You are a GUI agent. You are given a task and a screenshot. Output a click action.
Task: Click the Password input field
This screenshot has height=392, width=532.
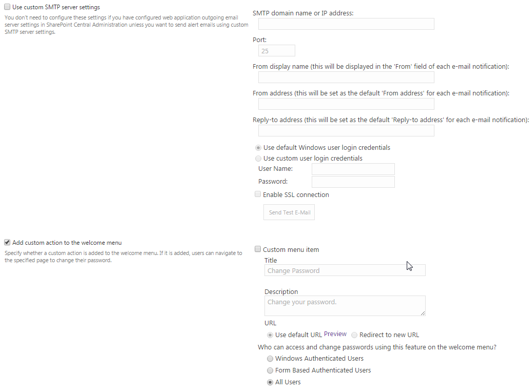pos(353,182)
